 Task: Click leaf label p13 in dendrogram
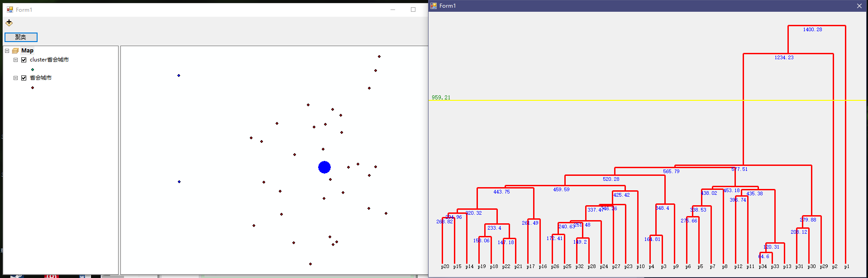click(787, 266)
